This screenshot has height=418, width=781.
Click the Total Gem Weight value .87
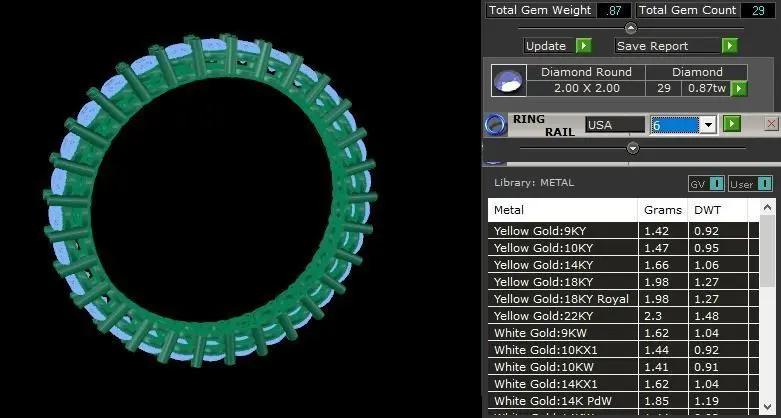click(613, 10)
